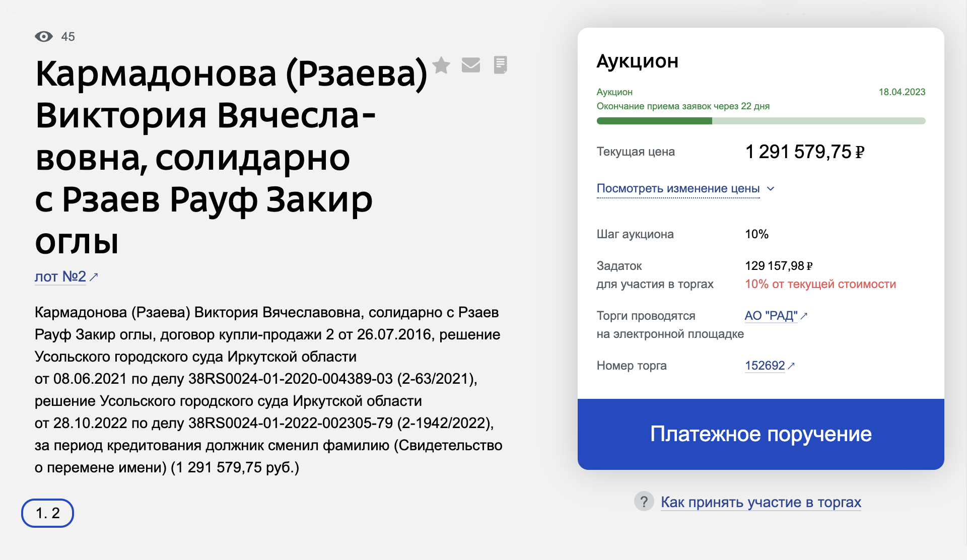Click the envelope subscribe icon

coord(471,65)
